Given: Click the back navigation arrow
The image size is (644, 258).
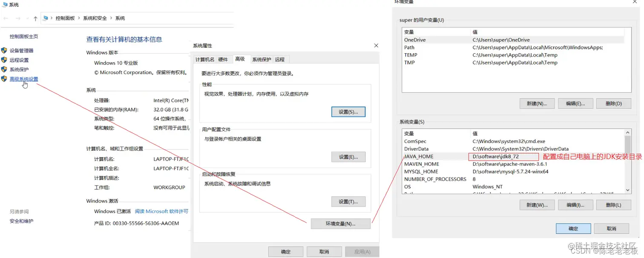Looking at the screenshot, I should click(6, 18).
